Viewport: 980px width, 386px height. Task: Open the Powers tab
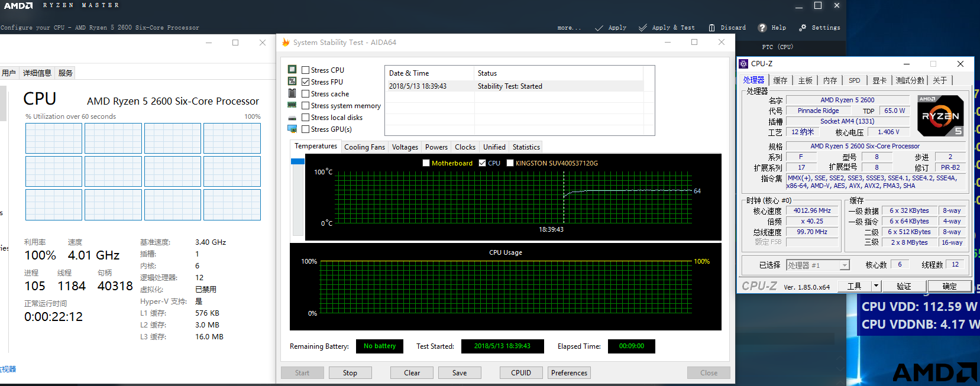436,147
